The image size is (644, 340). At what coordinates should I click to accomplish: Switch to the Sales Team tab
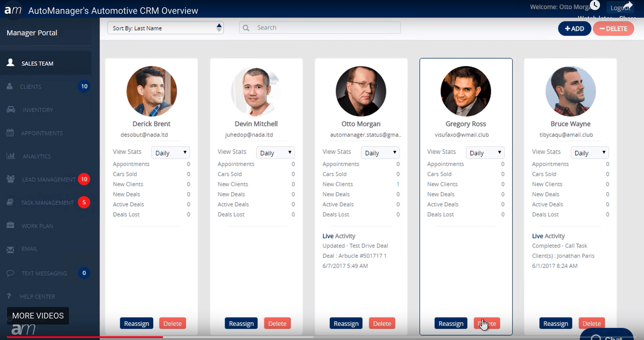tap(37, 63)
